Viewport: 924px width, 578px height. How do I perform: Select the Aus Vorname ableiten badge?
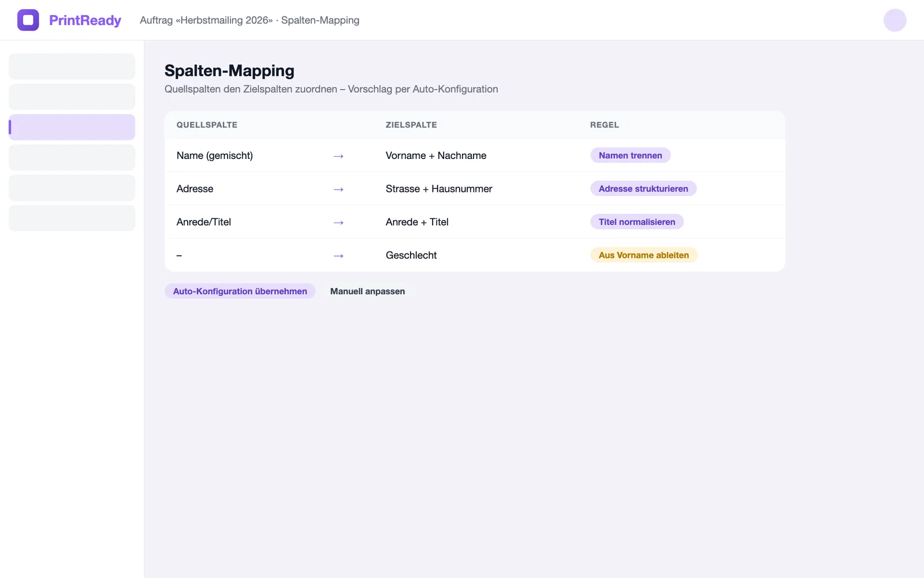[644, 255]
